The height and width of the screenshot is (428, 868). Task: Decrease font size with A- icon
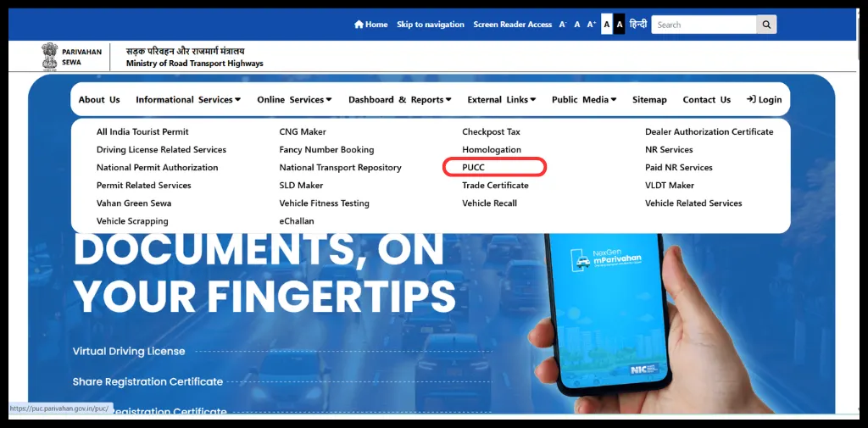563,25
